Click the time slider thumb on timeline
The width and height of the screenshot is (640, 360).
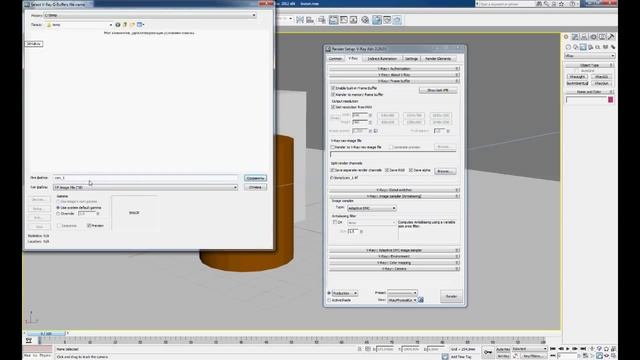[46, 333]
